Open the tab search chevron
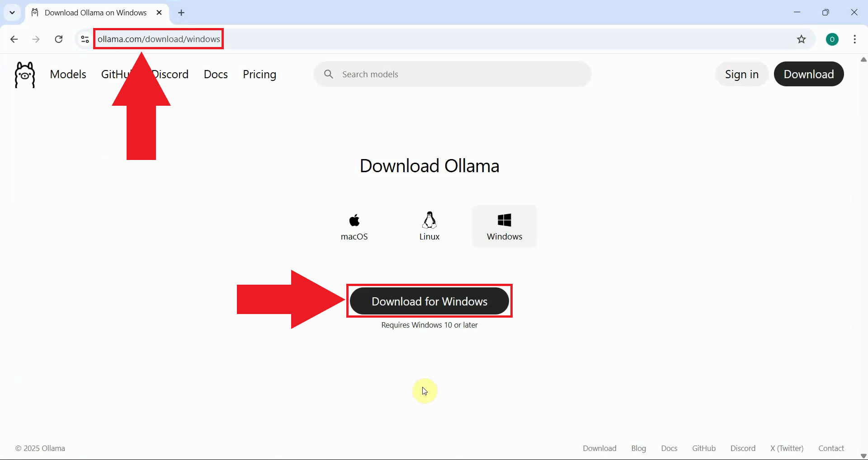The height and width of the screenshot is (460, 868). pyautogui.click(x=12, y=12)
